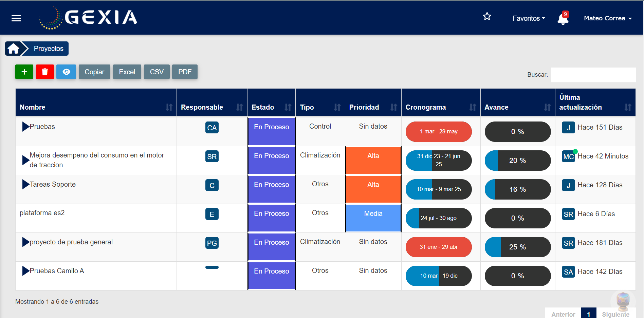
Task: Click the home breadcrumb icon
Action: pyautogui.click(x=14, y=49)
